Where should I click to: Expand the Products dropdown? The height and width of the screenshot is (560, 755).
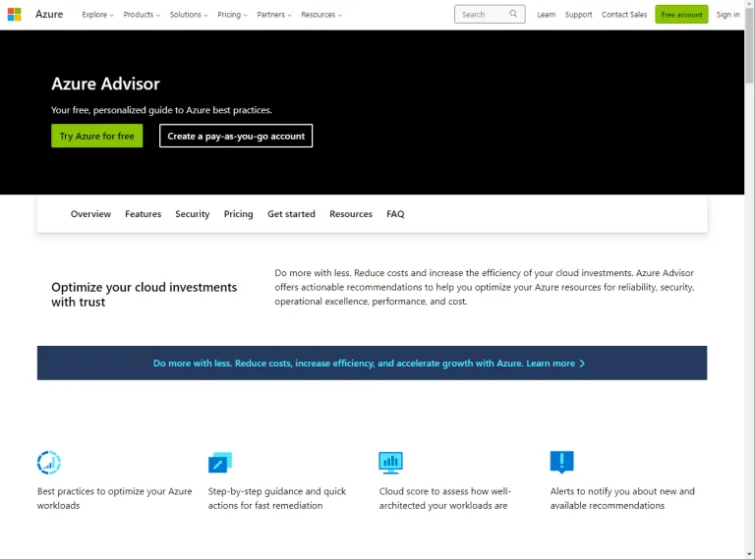142,15
